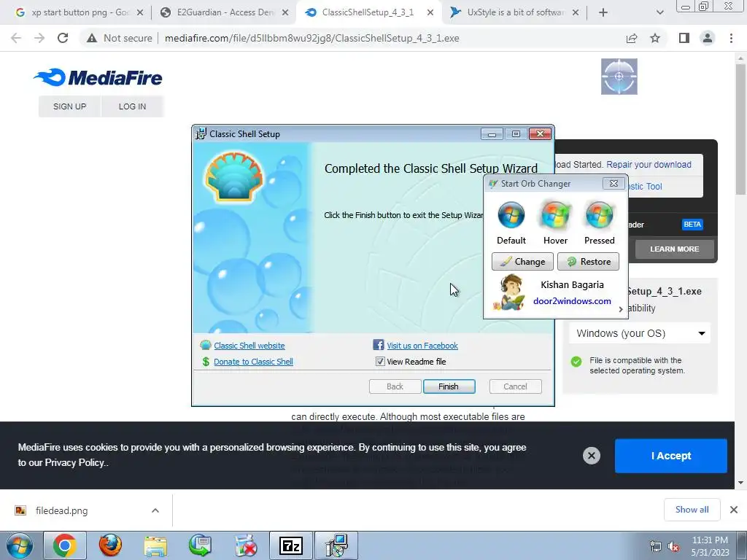Toggle the View Readme file checkbox
This screenshot has width=747, height=560.
pos(379,362)
